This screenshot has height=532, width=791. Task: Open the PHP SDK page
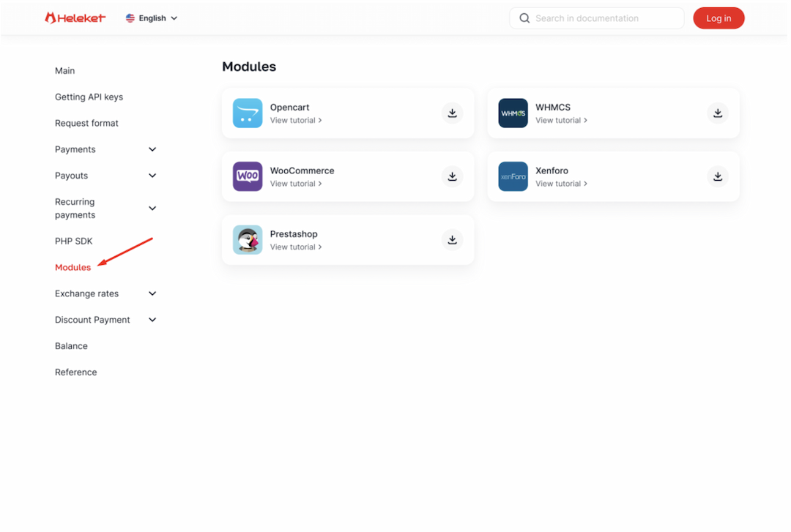[x=74, y=241]
